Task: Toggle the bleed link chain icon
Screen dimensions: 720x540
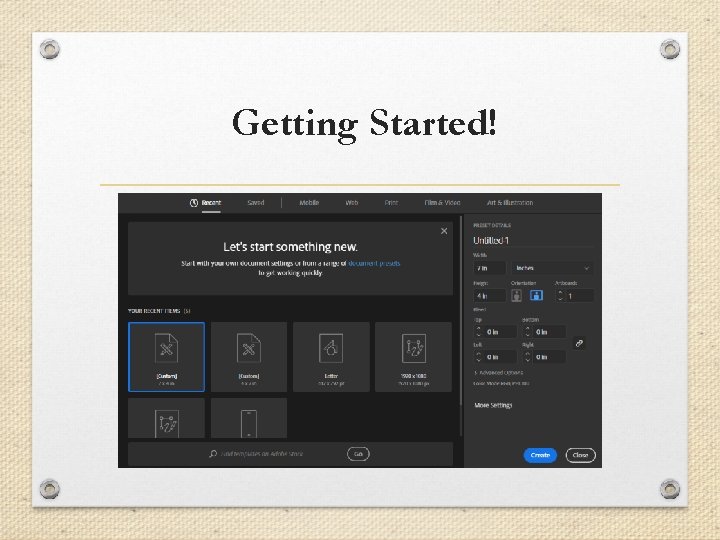Action: click(x=579, y=343)
